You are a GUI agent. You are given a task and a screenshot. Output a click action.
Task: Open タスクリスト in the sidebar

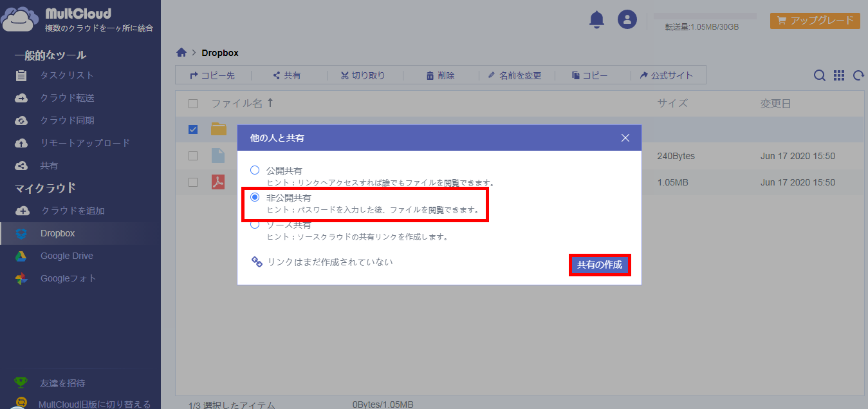coord(67,75)
